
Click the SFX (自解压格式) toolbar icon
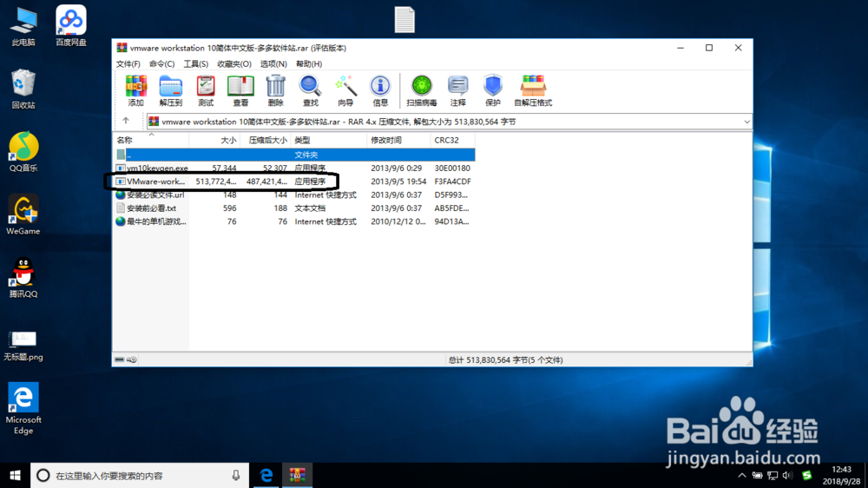point(533,91)
